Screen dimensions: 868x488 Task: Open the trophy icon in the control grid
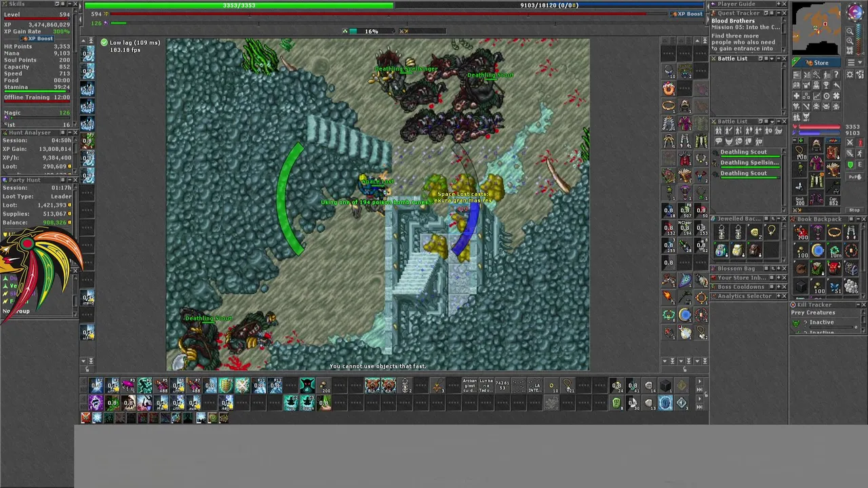(827, 85)
